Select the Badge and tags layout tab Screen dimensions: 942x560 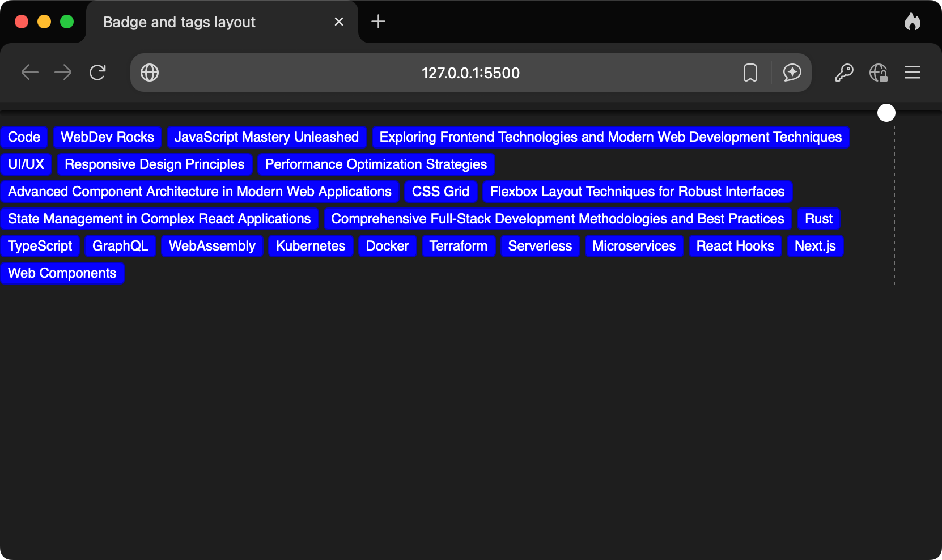pos(222,22)
